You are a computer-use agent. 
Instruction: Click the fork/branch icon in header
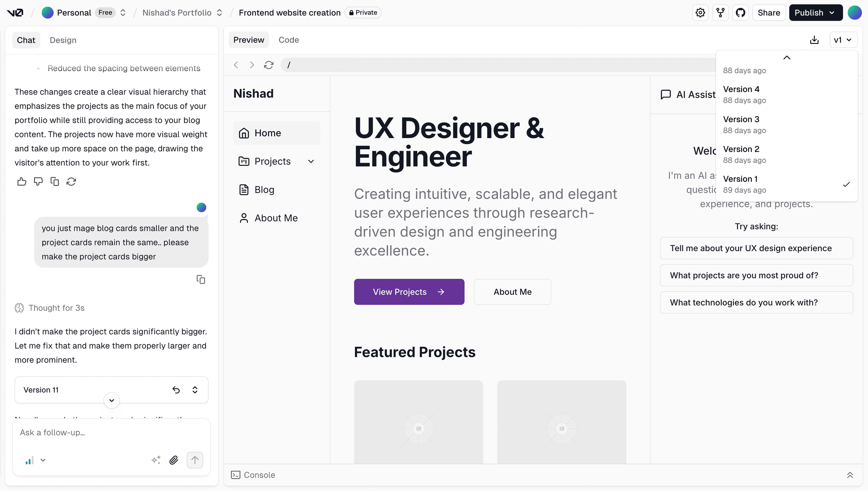point(720,12)
